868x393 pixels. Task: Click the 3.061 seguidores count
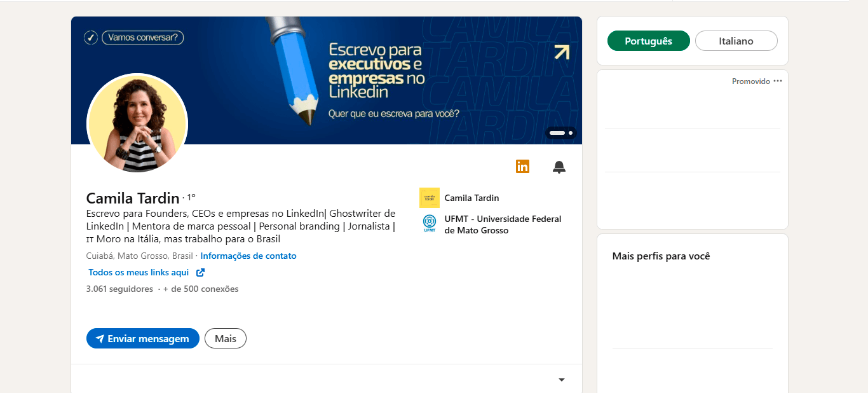tap(119, 289)
